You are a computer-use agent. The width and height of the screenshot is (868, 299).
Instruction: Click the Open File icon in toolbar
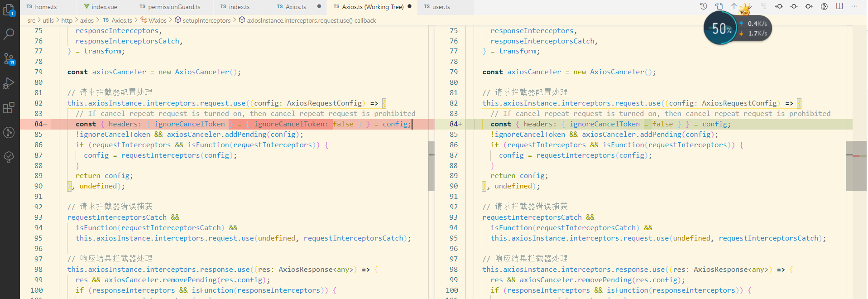coord(719,6)
